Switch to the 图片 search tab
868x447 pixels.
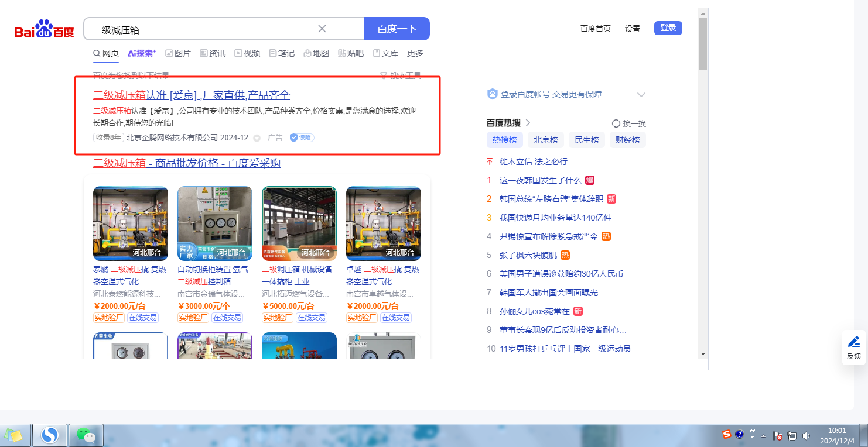(x=178, y=53)
